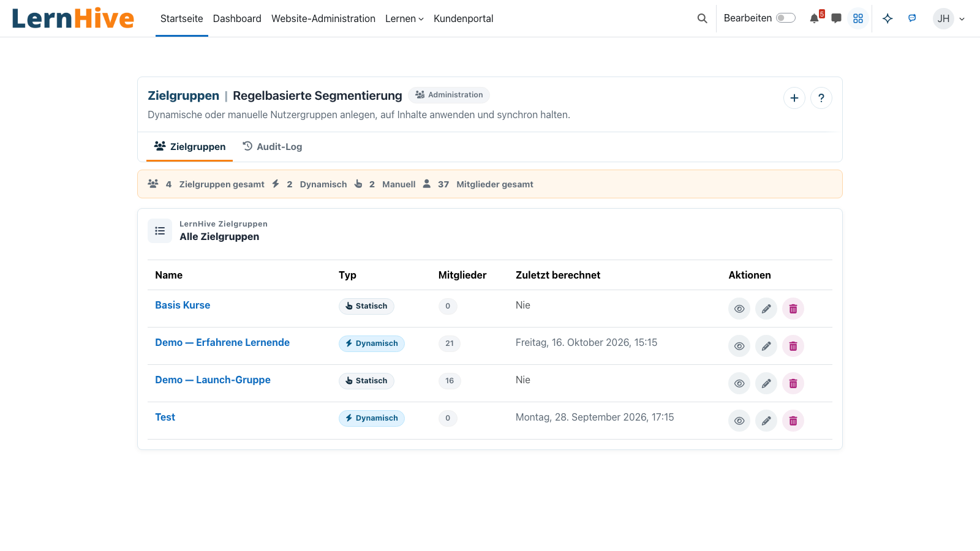Open the Demo — Launch-Gruppe link
The width and height of the screenshot is (980, 551).
213,380
